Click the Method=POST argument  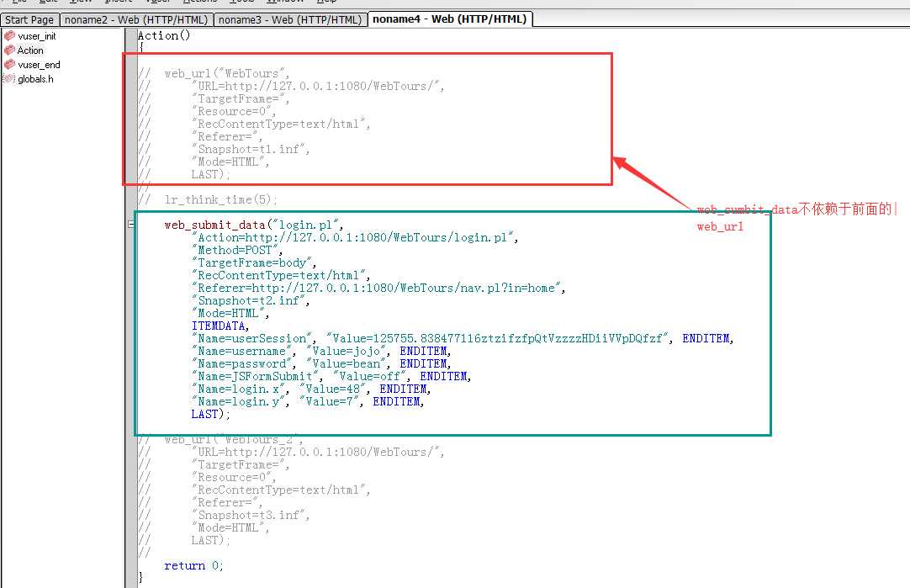coord(237,250)
